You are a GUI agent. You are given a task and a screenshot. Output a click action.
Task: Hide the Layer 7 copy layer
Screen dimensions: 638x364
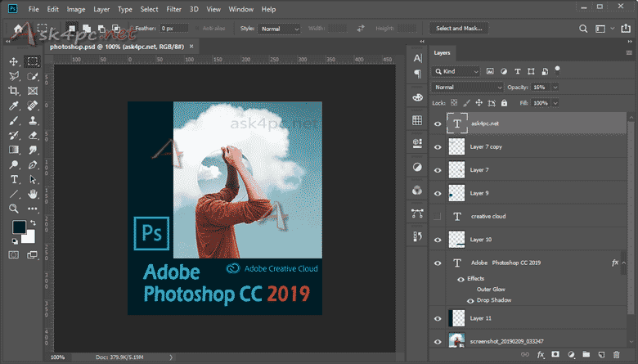438,147
